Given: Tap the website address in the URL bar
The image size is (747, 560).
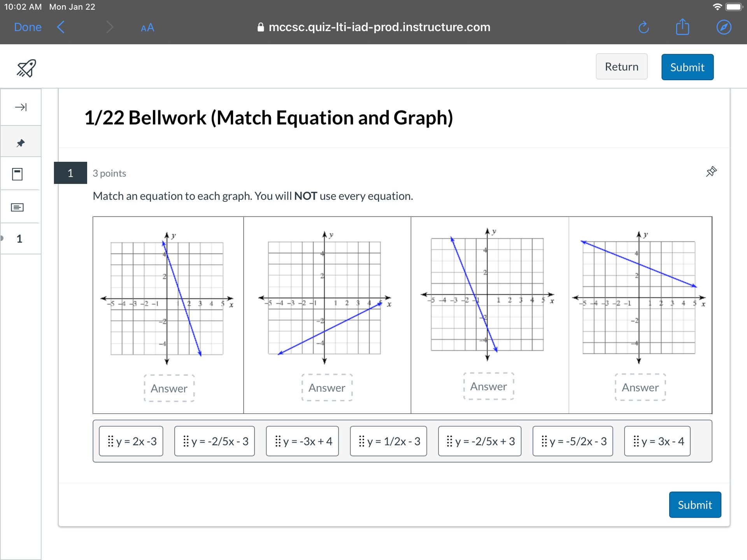Looking at the screenshot, I should point(379,27).
